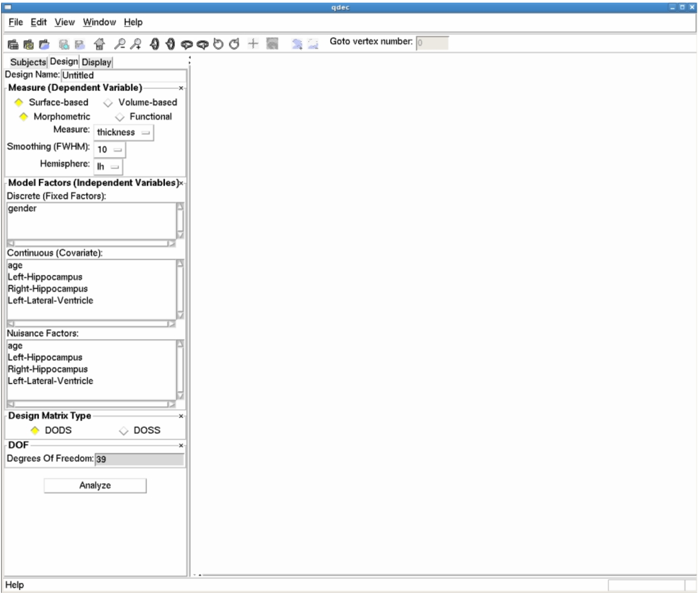Viewport: 700px width, 597px height.
Task: Select DODS design matrix type
Action: click(51, 430)
